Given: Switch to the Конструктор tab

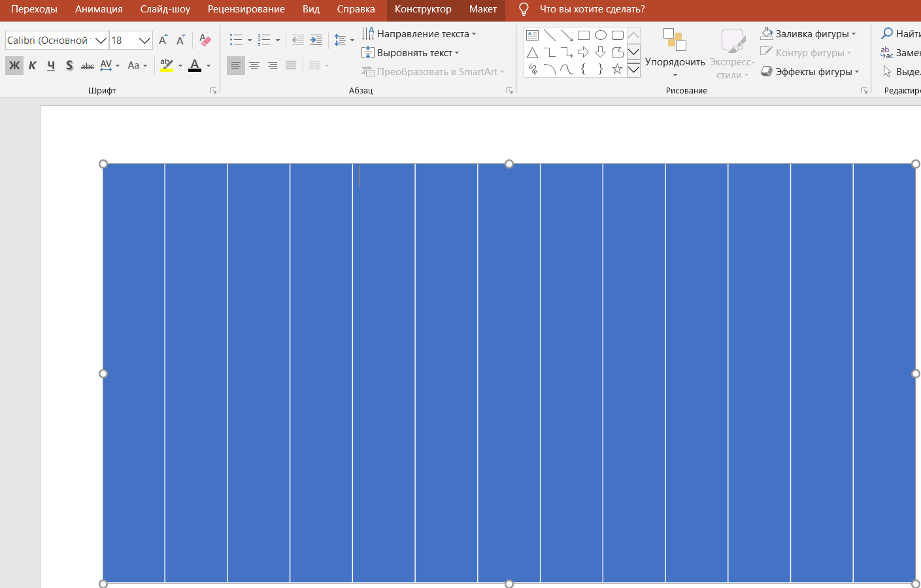Looking at the screenshot, I should [423, 9].
